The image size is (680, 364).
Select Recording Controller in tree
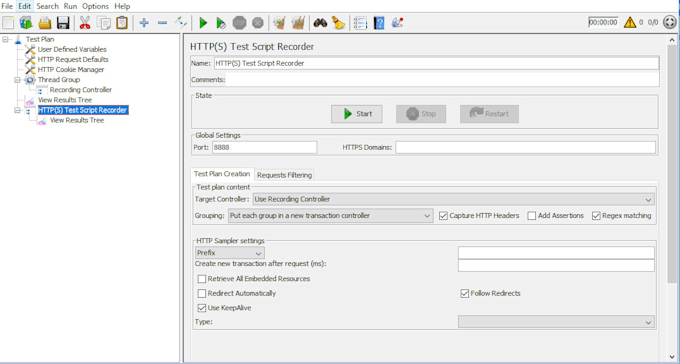point(81,90)
